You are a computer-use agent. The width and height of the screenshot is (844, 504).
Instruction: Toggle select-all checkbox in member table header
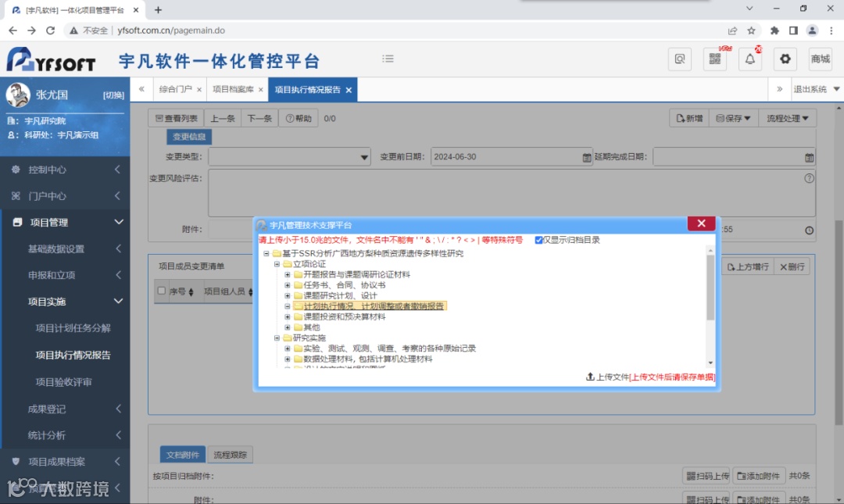(162, 291)
